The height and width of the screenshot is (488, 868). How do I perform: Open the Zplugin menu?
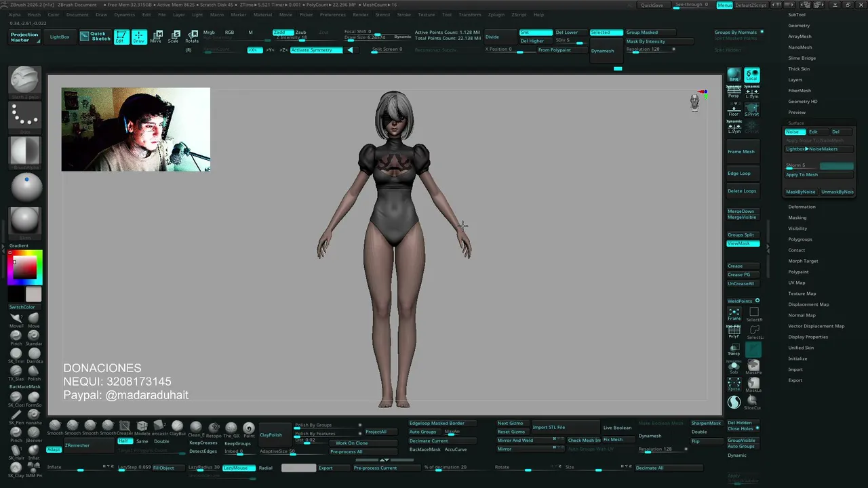coord(496,14)
